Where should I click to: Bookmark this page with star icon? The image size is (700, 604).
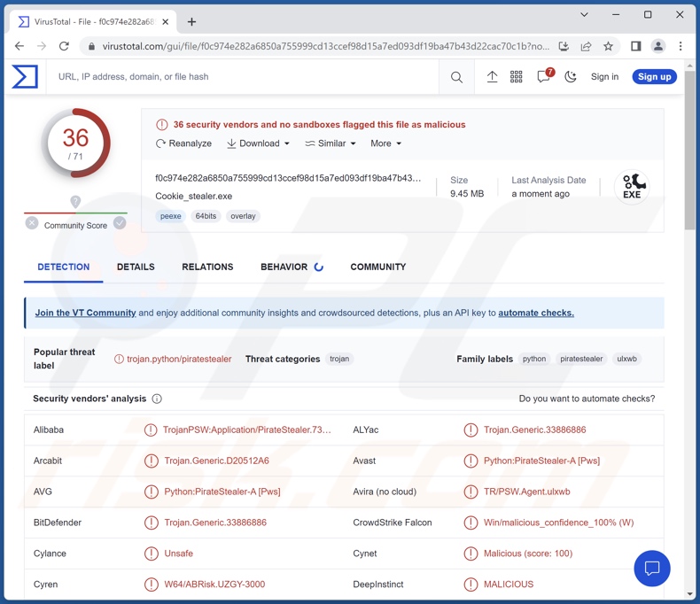point(608,46)
